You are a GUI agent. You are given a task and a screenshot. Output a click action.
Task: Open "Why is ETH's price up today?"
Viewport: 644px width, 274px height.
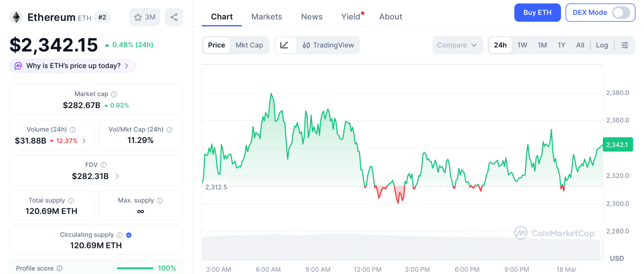[73, 66]
